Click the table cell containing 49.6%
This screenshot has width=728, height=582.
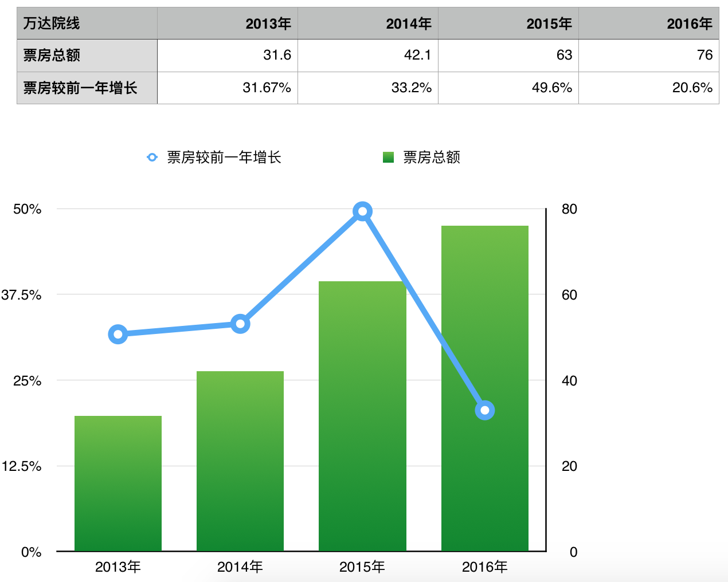508,88
